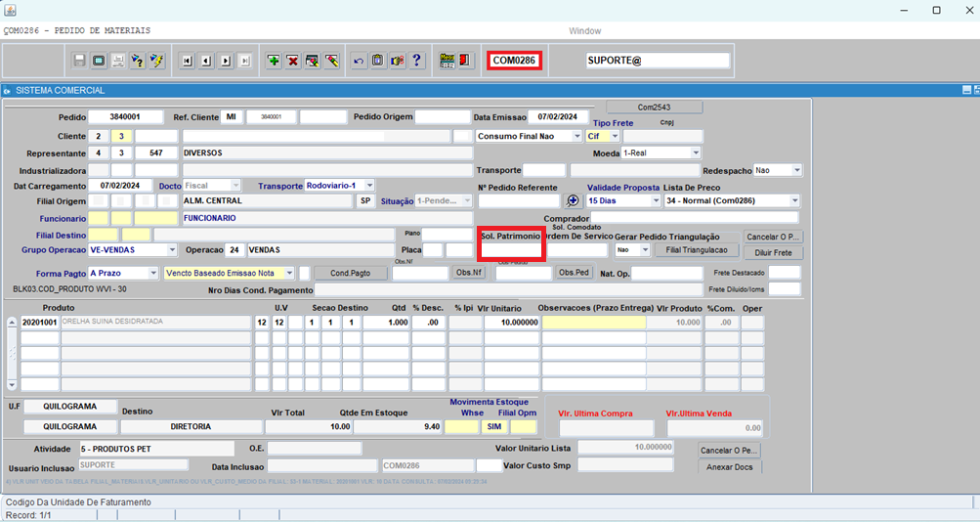Click the Qtd field showing 1.000
980x522 pixels.
tap(386, 323)
